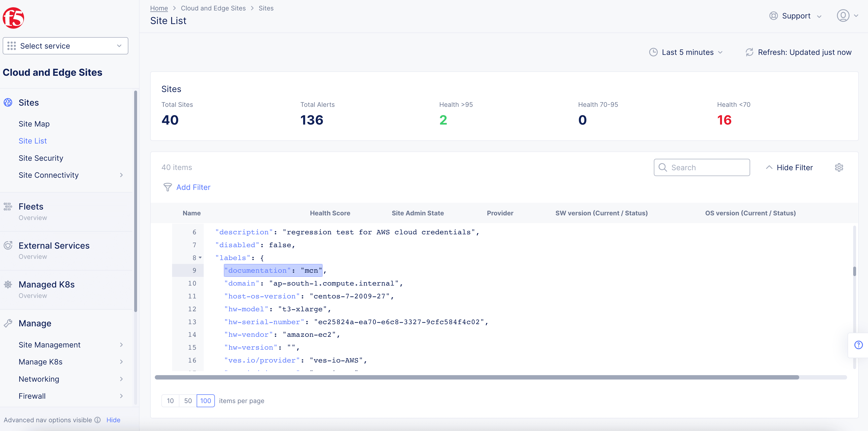868x431 pixels.
Task: Set 100 items per page
Action: click(x=206, y=401)
